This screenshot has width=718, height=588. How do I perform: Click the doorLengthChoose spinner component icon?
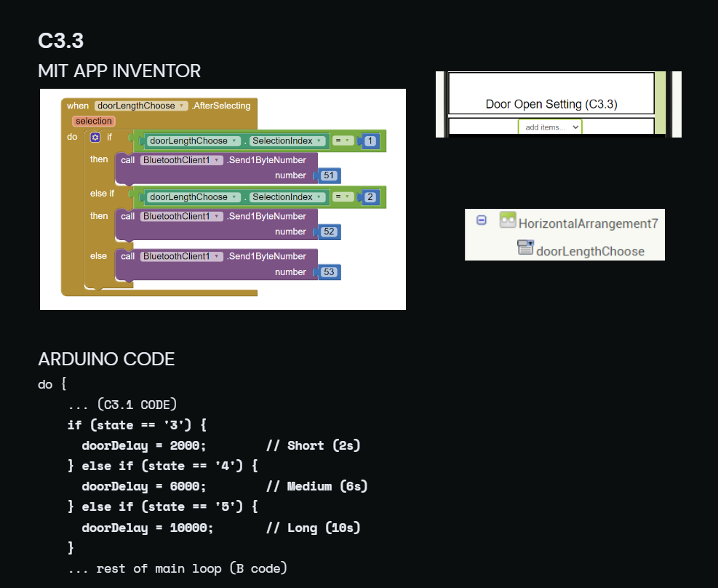point(525,247)
